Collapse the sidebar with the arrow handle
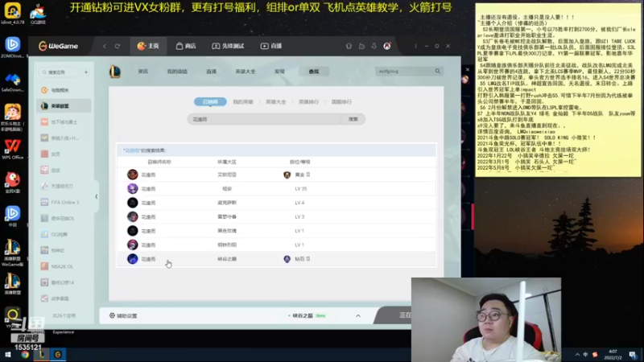Viewport: 644px width, 362px height. (96, 196)
